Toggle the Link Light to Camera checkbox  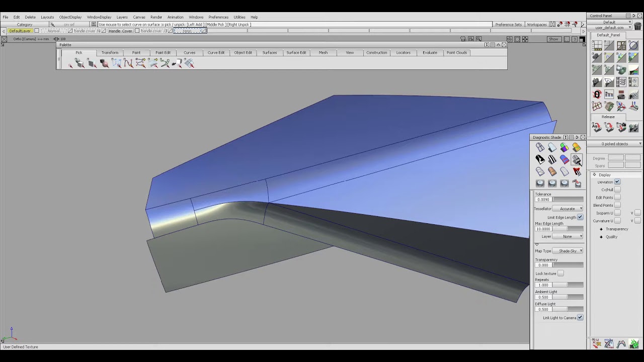point(580,318)
